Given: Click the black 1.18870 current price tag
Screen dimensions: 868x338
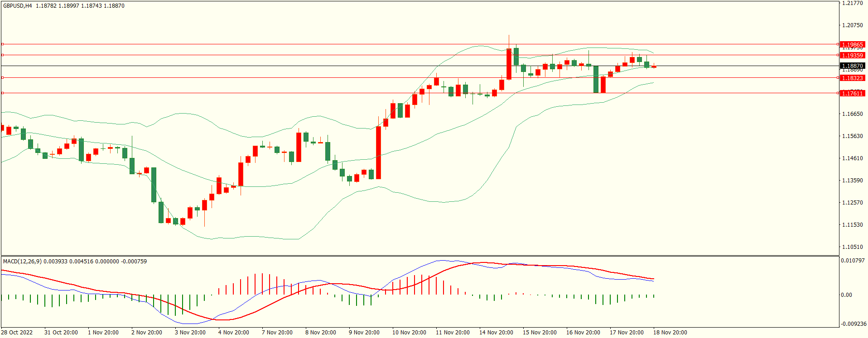Looking at the screenshot, I should [852, 66].
